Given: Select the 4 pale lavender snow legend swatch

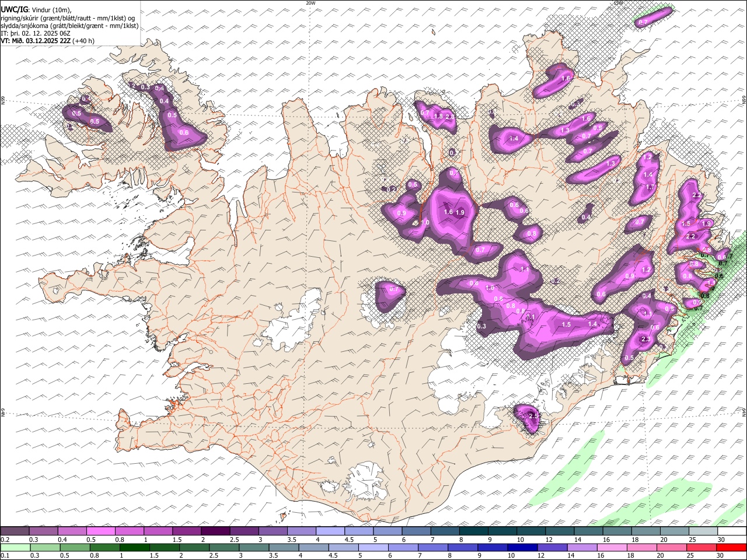Looking at the screenshot, I should point(330,531).
